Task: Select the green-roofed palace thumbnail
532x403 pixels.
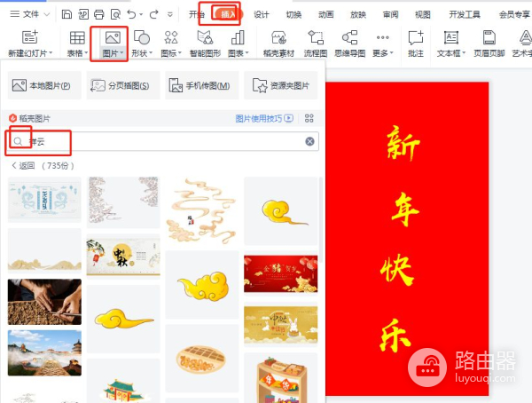Action: [123, 381]
